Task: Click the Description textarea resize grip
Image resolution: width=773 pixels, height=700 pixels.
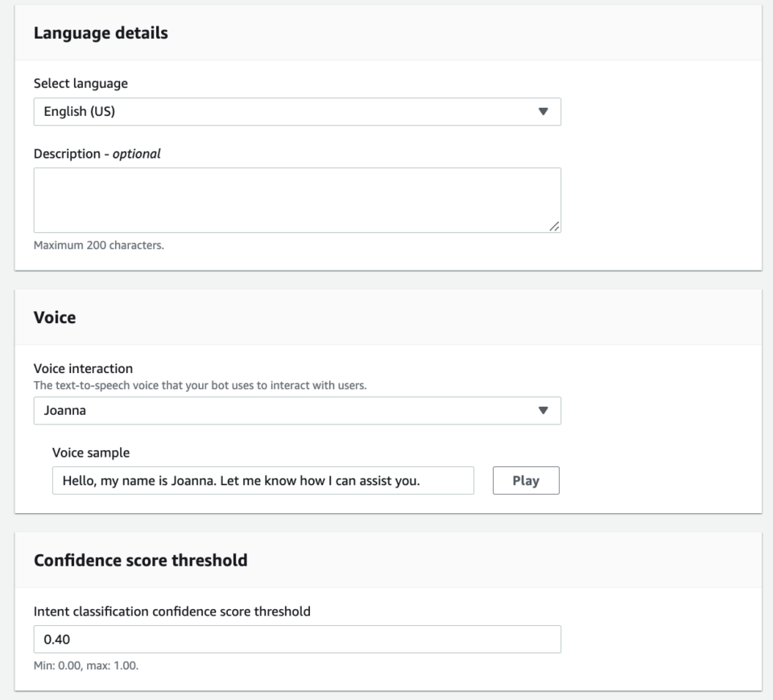Action: click(x=552, y=228)
